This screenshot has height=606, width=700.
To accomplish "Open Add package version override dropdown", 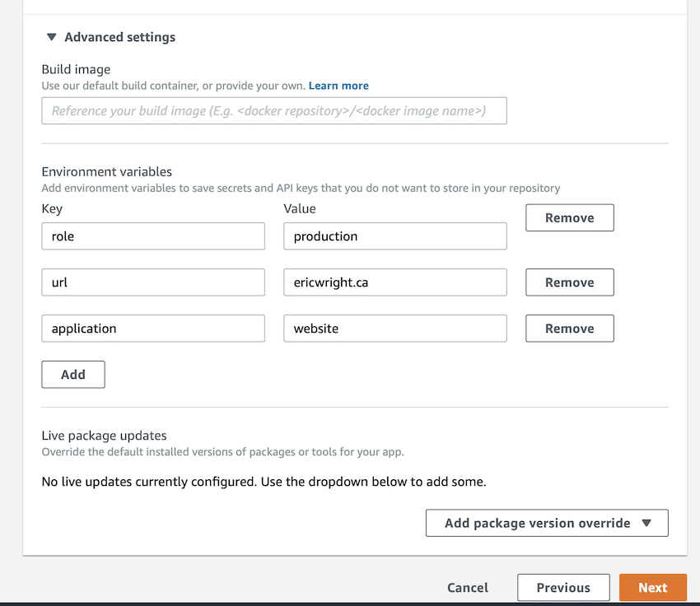I will pos(538,523).
